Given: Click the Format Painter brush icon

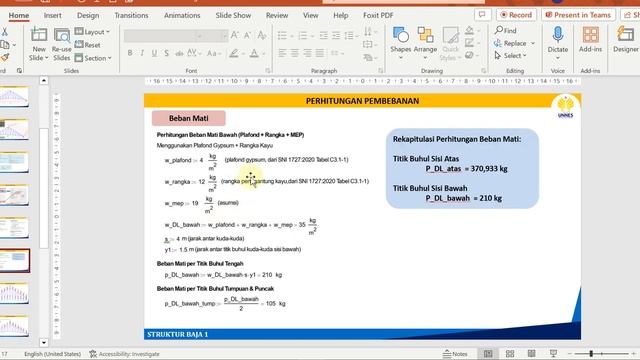Looking at the screenshot, I should pyautogui.click(x=5, y=58).
